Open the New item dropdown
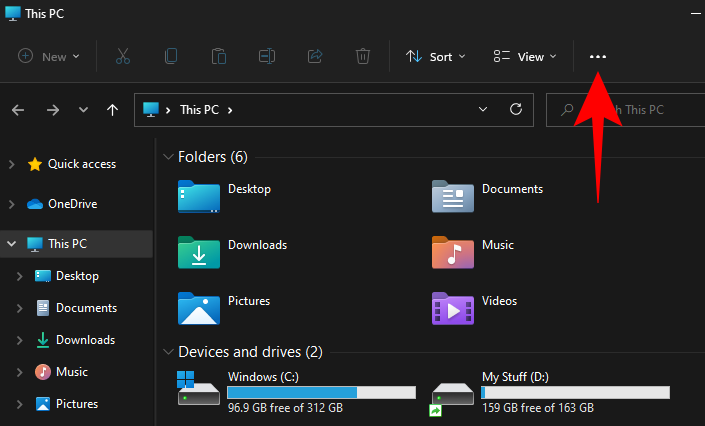Image resolution: width=705 pixels, height=426 pixels. coord(47,57)
